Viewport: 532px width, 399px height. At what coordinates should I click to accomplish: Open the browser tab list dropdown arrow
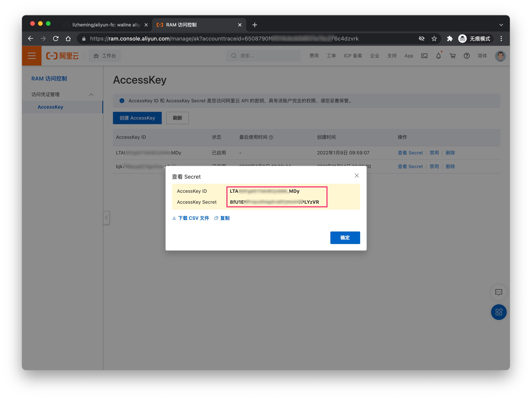coord(501,25)
